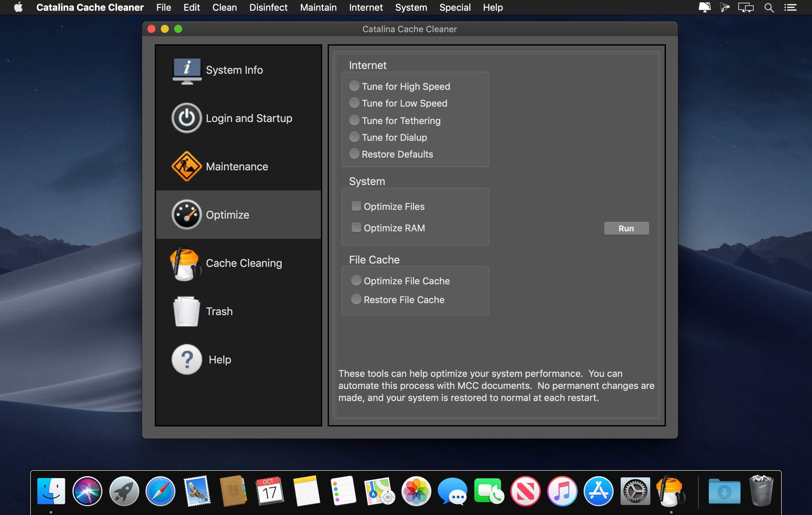Open the Help menu in menu bar
This screenshot has height=515, width=812.
click(493, 7)
